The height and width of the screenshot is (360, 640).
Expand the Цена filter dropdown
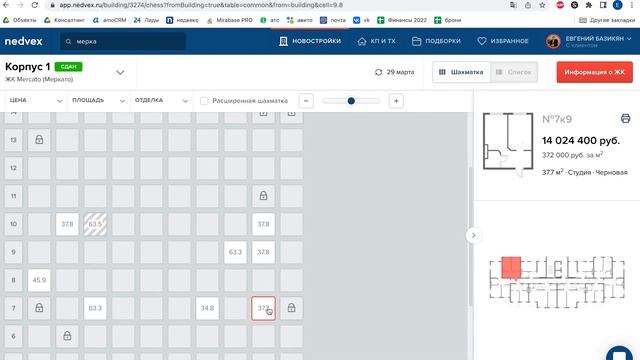tap(36, 100)
